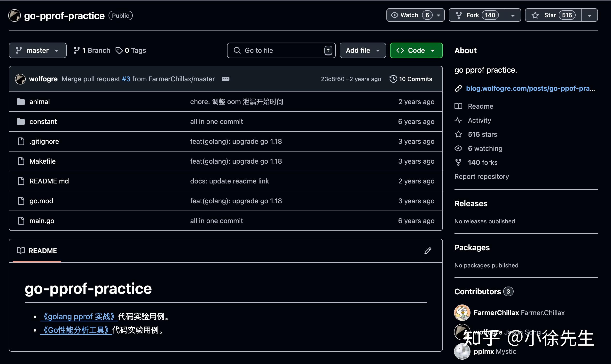Click the file icon beside go.mod
Viewport: 611px width, 364px height.
(21, 201)
